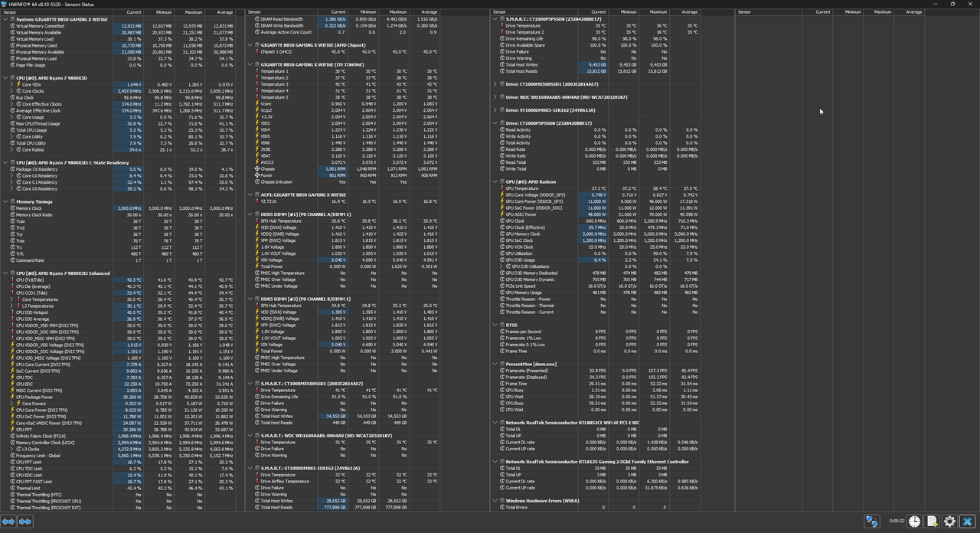980x533 pixels.
Task: Collapse the ACPI: GIGABYTE B850 GAMING X WIFI6E section
Action: coord(250,195)
